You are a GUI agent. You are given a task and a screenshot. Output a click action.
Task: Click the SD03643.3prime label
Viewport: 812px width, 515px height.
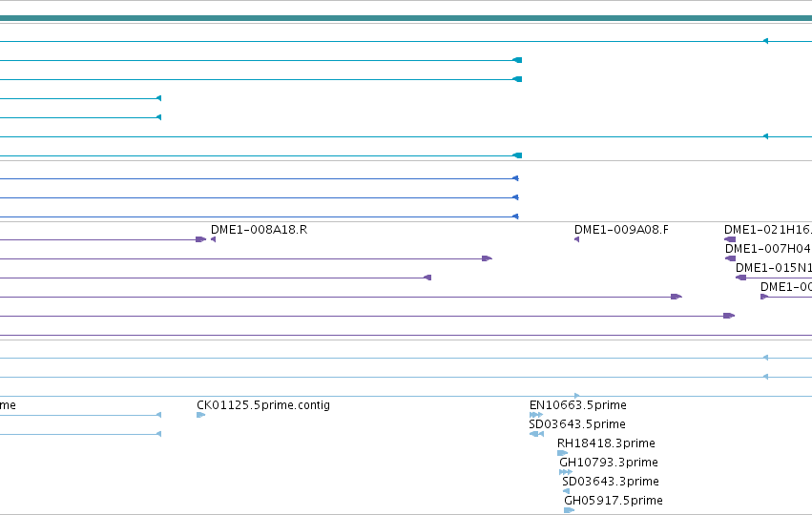611,482
